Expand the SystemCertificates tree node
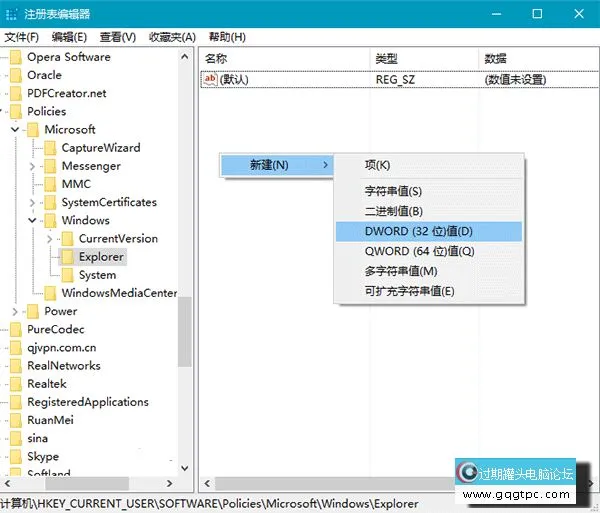600x513 pixels. click(x=32, y=202)
